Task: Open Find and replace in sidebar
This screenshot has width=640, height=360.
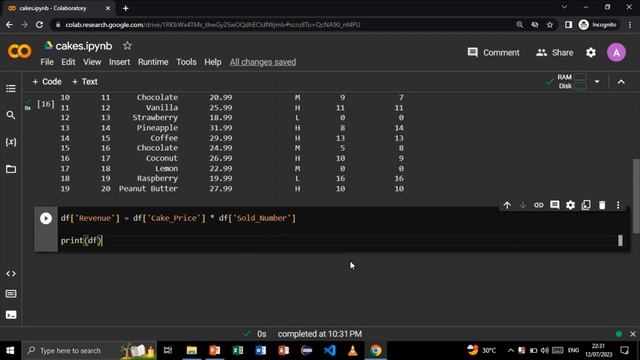Action: (11, 115)
